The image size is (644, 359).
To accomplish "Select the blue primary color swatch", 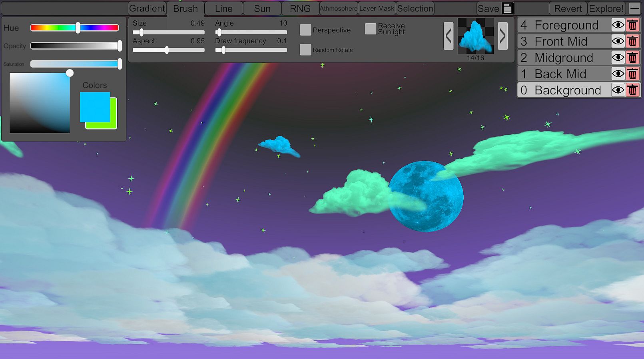I will [x=95, y=107].
